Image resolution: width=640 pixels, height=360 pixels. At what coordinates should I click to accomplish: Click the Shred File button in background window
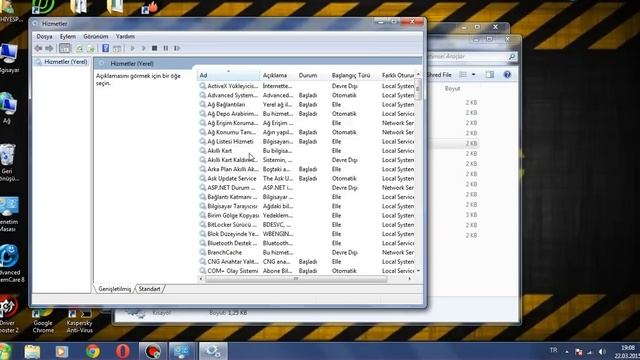coord(439,75)
